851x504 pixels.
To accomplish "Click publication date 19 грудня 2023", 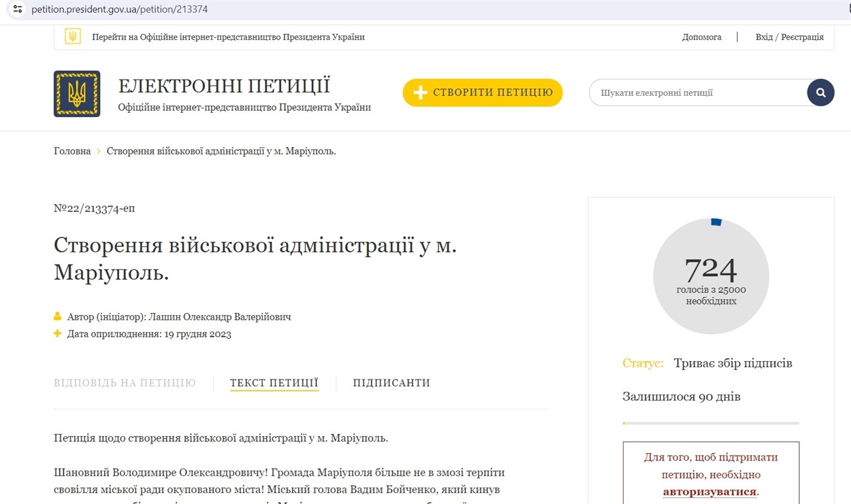I will click(x=198, y=334).
